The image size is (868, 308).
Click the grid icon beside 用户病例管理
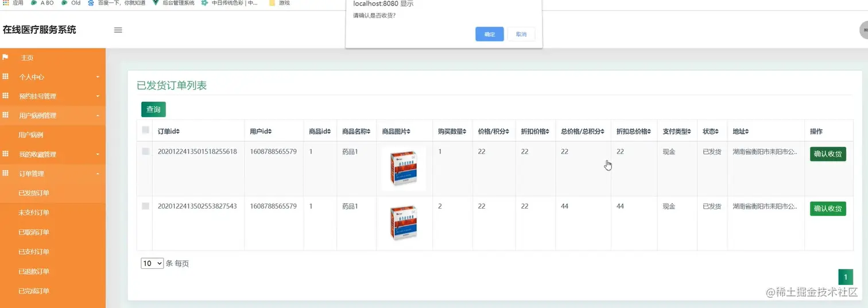pos(5,115)
